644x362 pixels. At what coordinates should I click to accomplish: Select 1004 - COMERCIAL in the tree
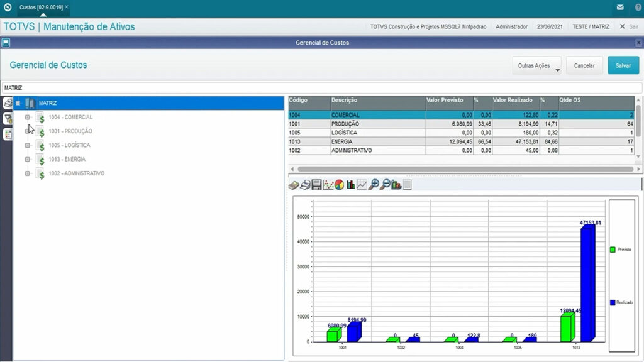tap(70, 118)
